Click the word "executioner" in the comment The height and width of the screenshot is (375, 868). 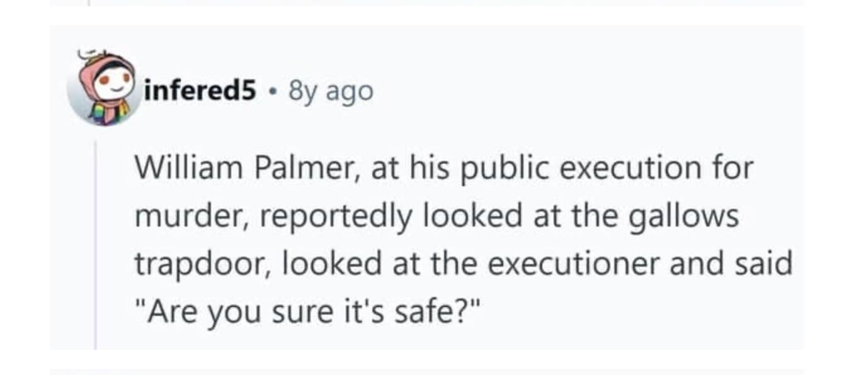(x=575, y=264)
